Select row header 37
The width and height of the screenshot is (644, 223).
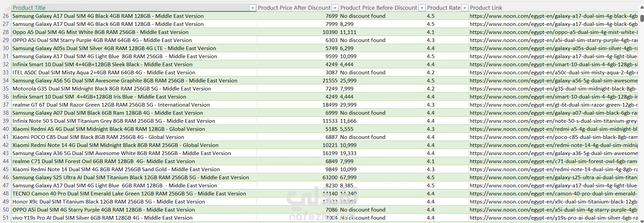6,105
